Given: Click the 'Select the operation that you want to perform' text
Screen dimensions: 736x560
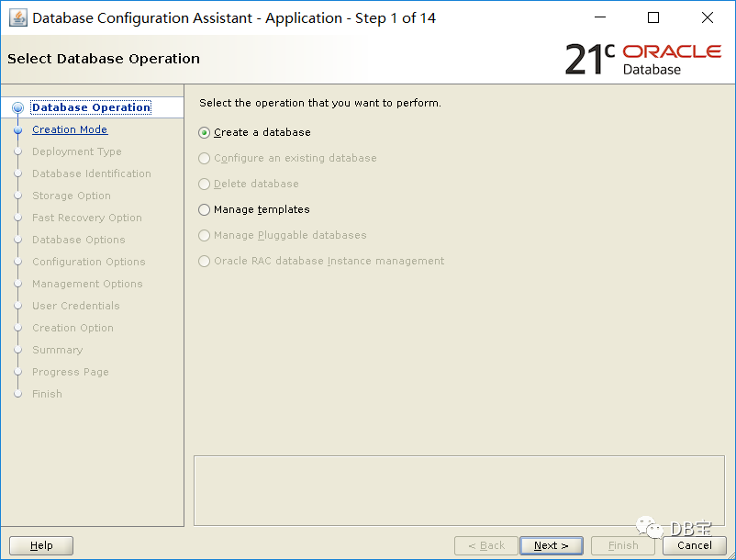Looking at the screenshot, I should point(320,103).
